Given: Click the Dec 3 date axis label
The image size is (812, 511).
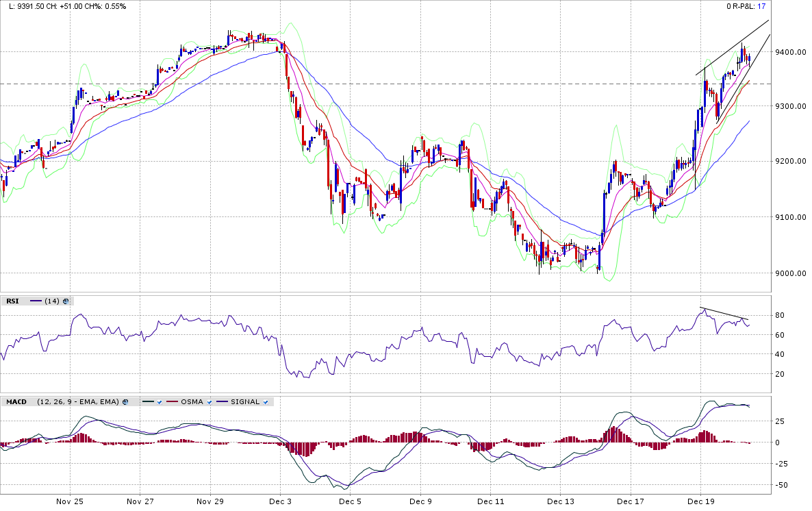Looking at the screenshot, I should click(280, 501).
